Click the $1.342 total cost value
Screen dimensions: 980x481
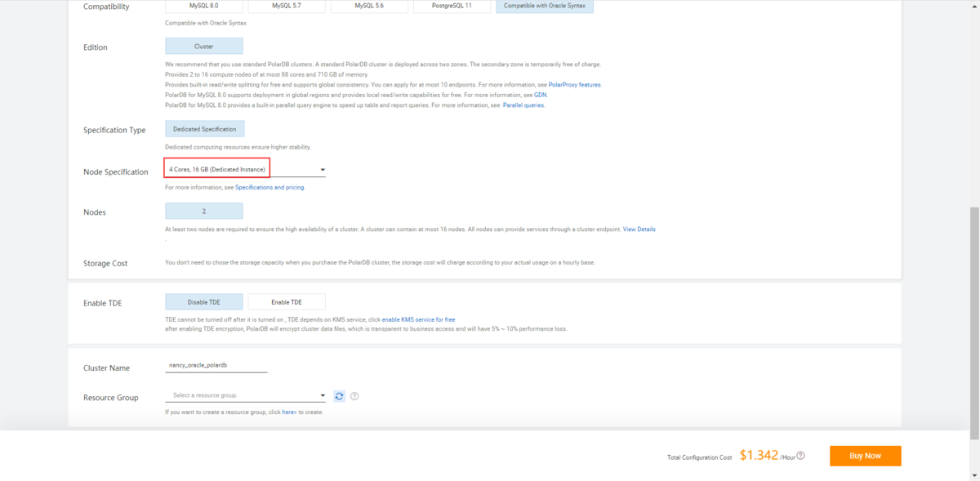[x=759, y=456]
